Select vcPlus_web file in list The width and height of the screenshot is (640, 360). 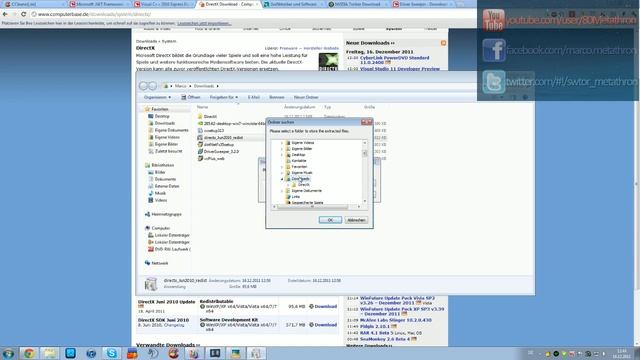point(211,158)
